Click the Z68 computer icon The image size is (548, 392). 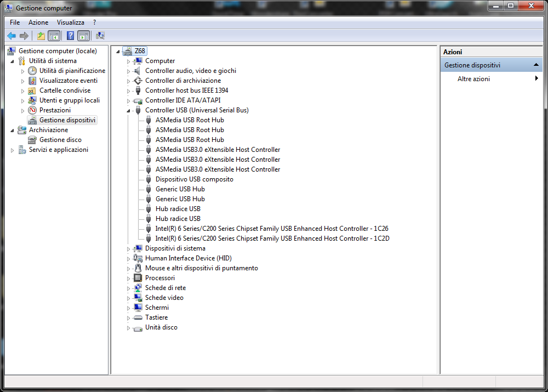[x=128, y=51]
